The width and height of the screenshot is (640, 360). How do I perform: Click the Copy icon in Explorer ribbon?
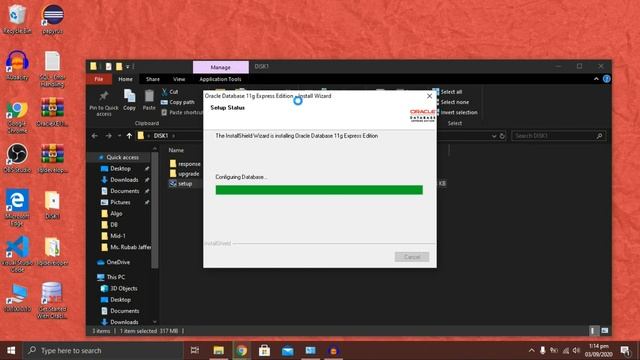click(129, 100)
